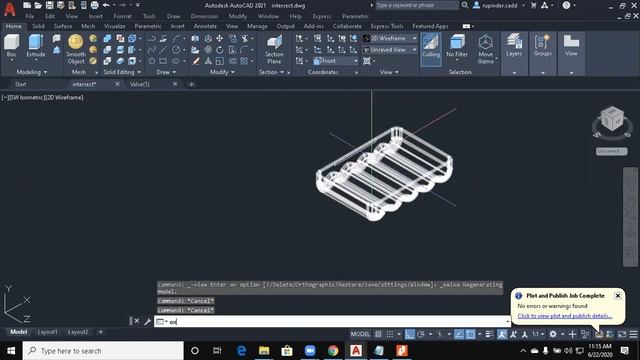Switch to the Layout1 tab
This screenshot has height=360, width=640.
click(x=48, y=332)
